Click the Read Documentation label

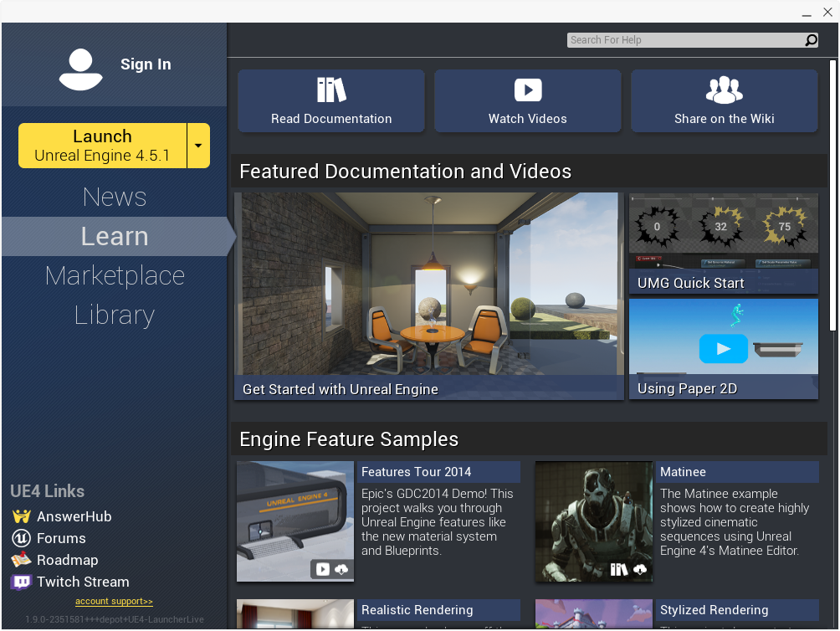pos(331,119)
